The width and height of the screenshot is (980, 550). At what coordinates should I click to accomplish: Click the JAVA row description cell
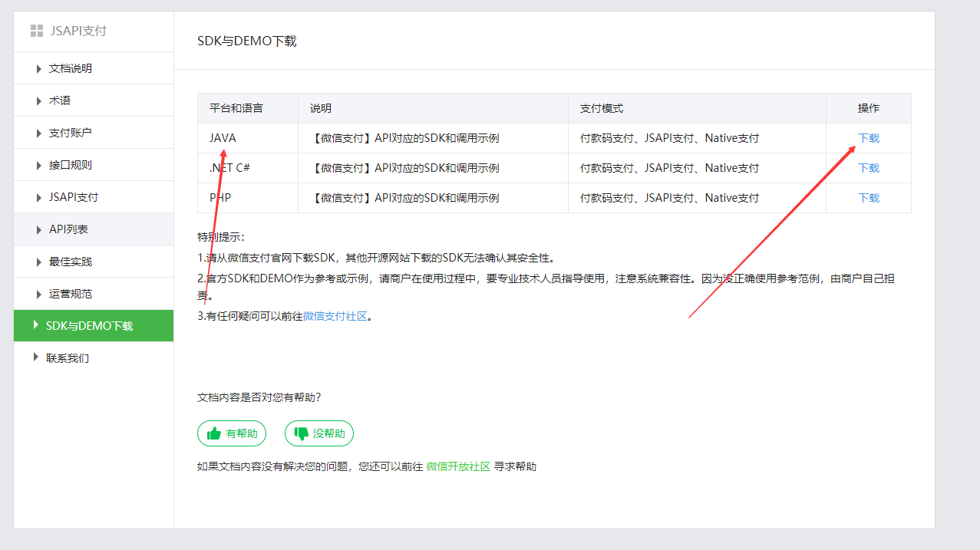(x=434, y=138)
